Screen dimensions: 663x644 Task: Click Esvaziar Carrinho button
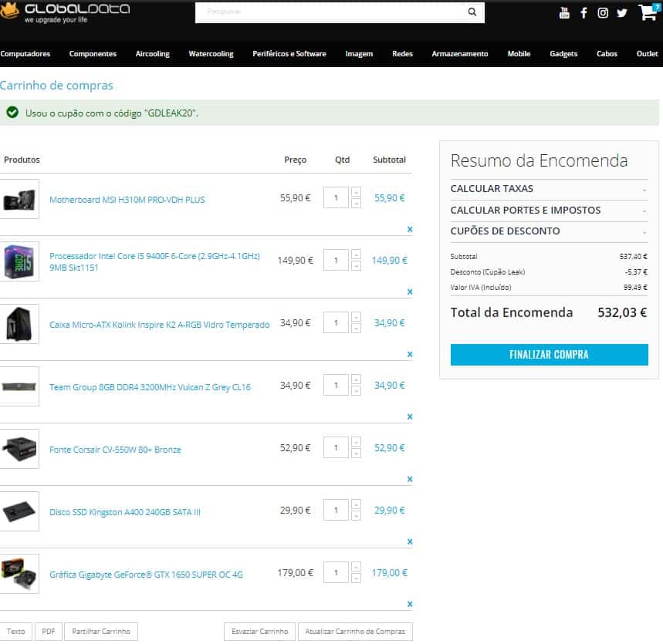[x=259, y=632]
